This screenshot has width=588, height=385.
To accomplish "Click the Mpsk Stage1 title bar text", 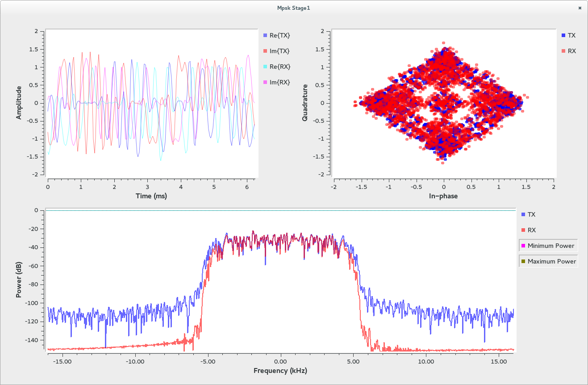I will point(294,8).
